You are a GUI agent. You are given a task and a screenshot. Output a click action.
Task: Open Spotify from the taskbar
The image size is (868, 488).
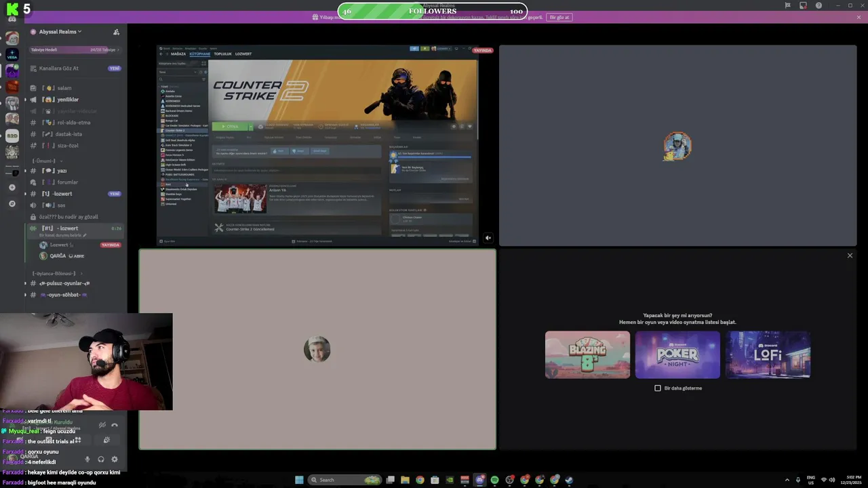[494, 480]
